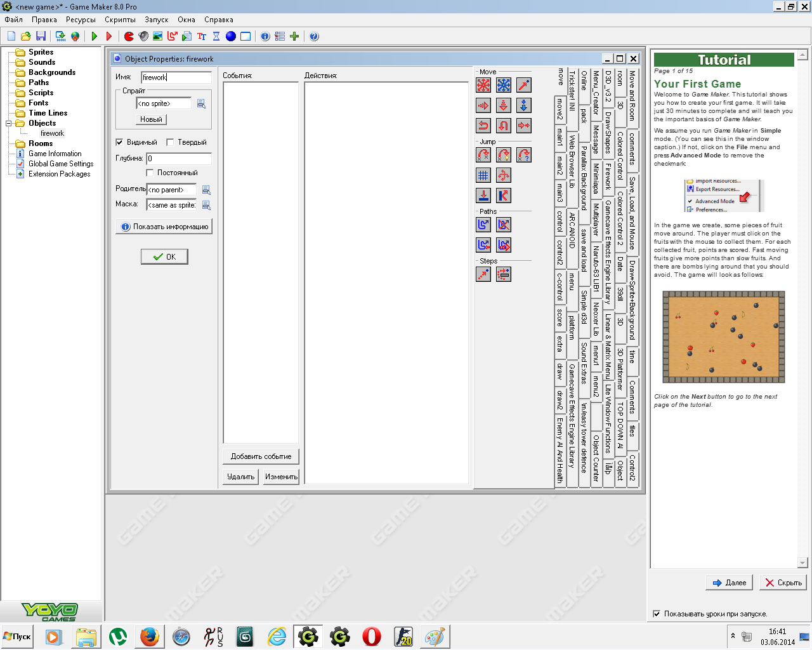Screen dimensions: 812x650
Task: Collapse the Objects folder in resource tree
Action: 10,123
